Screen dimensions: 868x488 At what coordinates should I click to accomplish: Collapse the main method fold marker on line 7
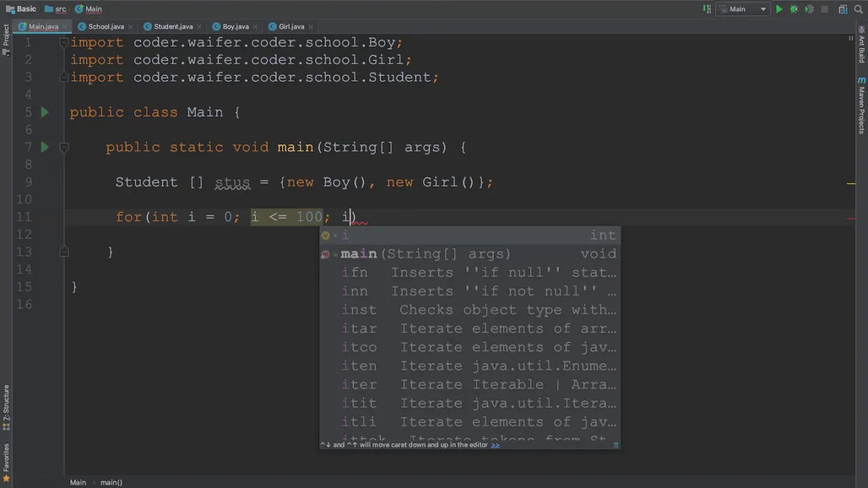coord(64,147)
